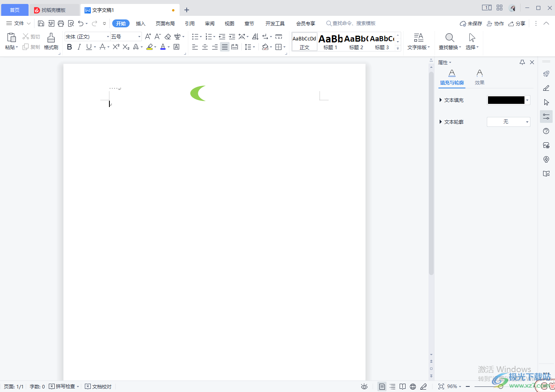Click the Print icon in quick access toolbar
The height and width of the screenshot is (392, 555).
point(61,23)
